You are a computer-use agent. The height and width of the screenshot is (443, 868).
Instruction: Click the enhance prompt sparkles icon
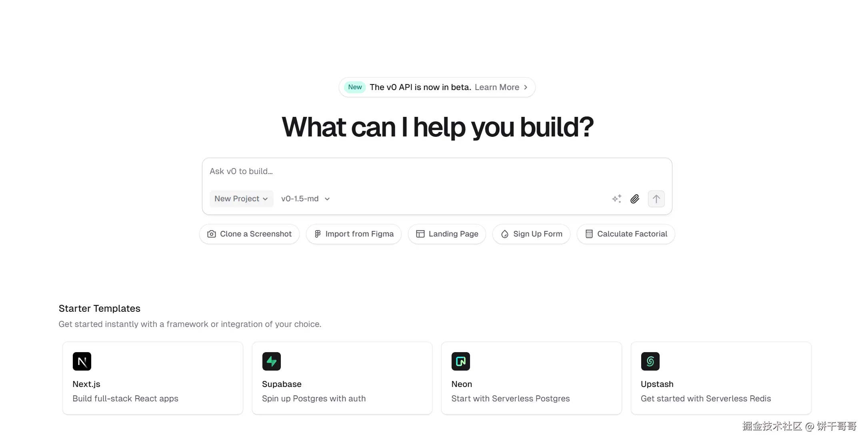tap(616, 199)
